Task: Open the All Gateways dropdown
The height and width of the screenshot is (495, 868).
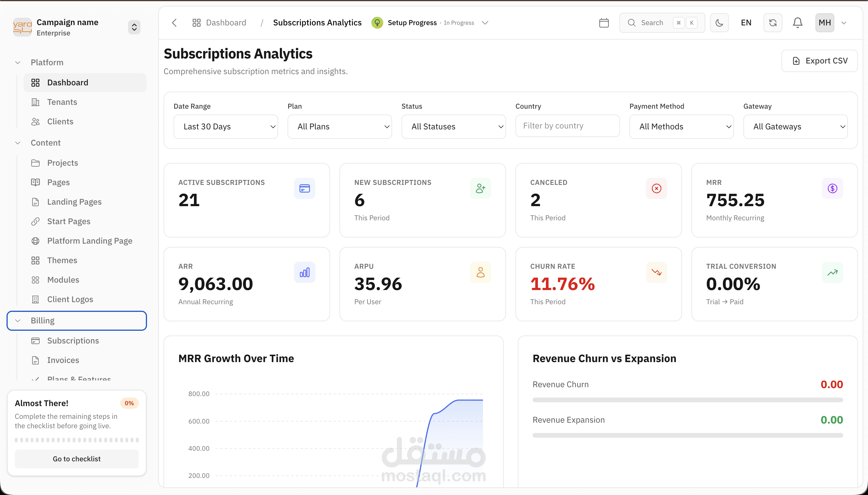Action: tap(795, 126)
